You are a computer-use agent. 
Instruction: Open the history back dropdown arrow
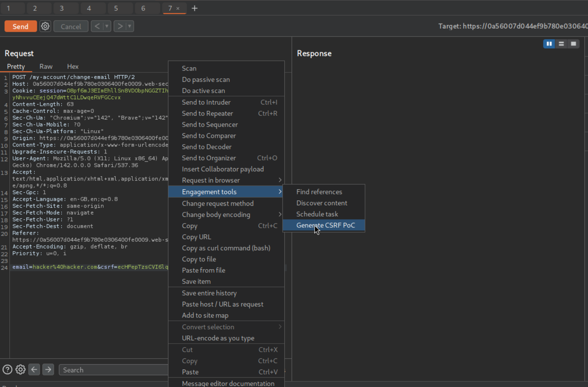[107, 26]
